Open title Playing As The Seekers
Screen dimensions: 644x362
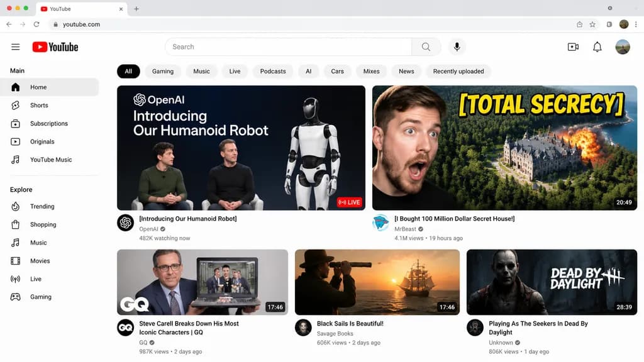[x=538, y=328]
